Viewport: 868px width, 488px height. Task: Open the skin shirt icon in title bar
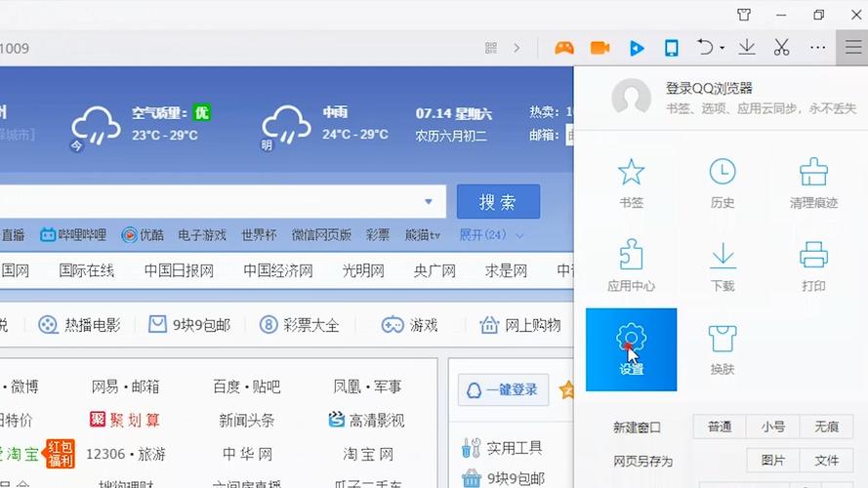coord(744,15)
